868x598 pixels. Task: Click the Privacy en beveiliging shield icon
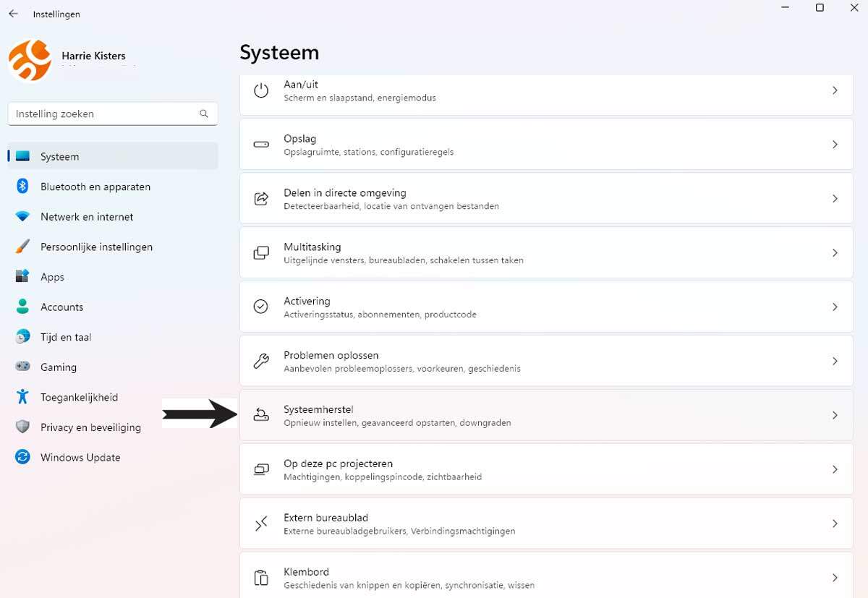coord(22,427)
